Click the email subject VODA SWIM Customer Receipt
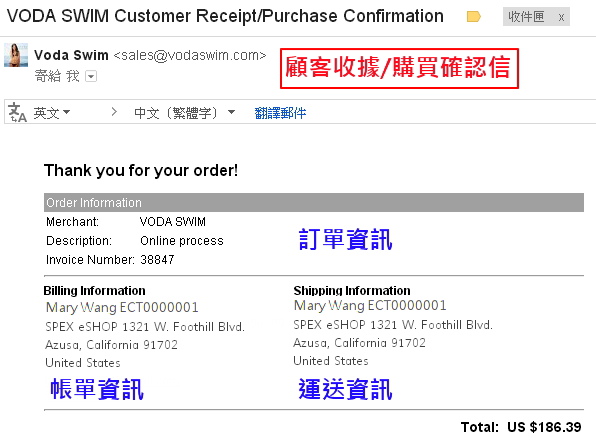The height and width of the screenshot is (441, 596). (x=225, y=16)
